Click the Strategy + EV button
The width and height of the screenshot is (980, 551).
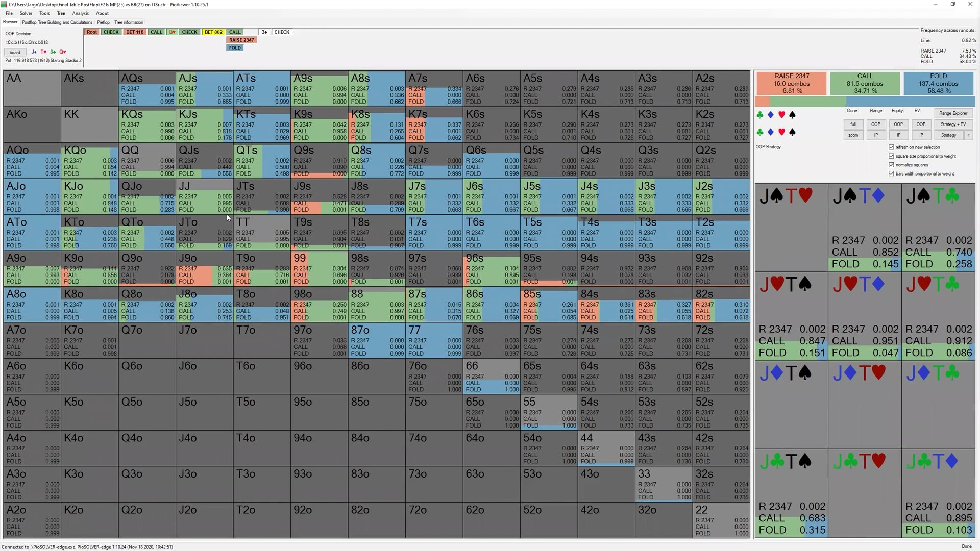click(953, 124)
